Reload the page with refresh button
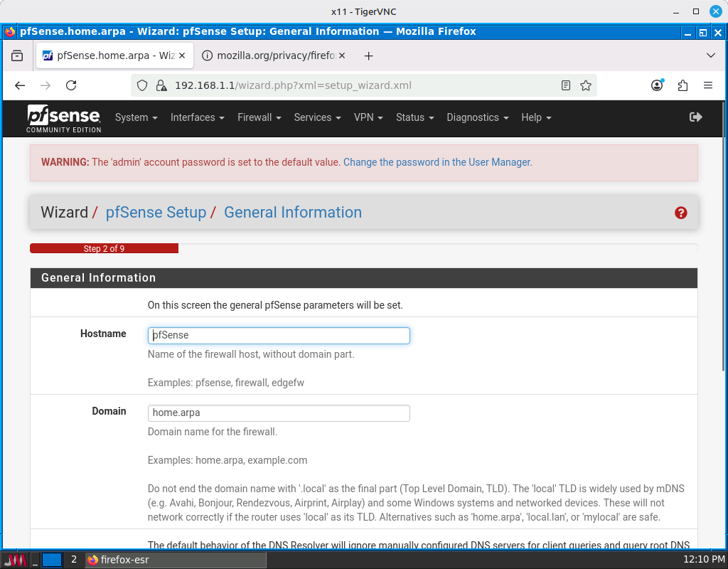 (71, 85)
